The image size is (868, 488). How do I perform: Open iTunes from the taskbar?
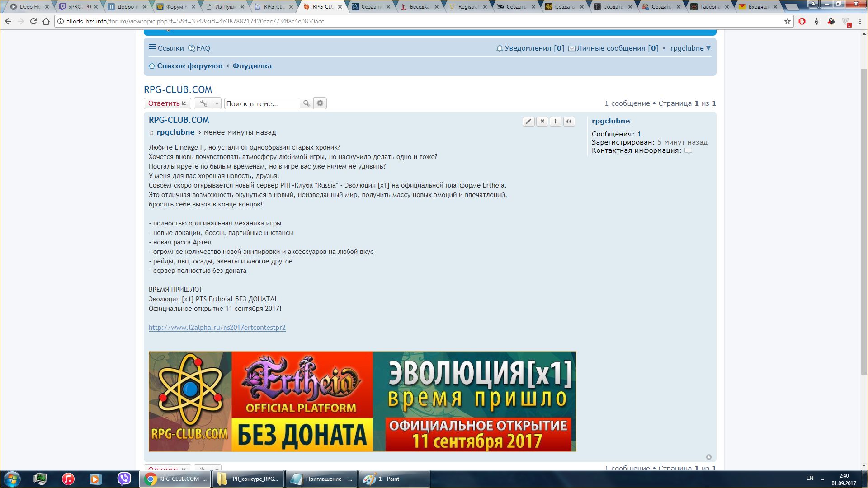pyautogui.click(x=68, y=479)
